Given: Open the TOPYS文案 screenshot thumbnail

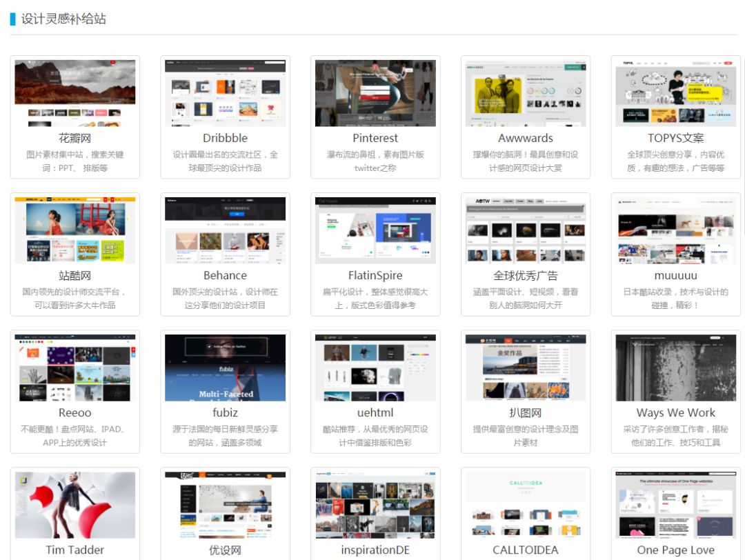Looking at the screenshot, I should click(x=675, y=93).
